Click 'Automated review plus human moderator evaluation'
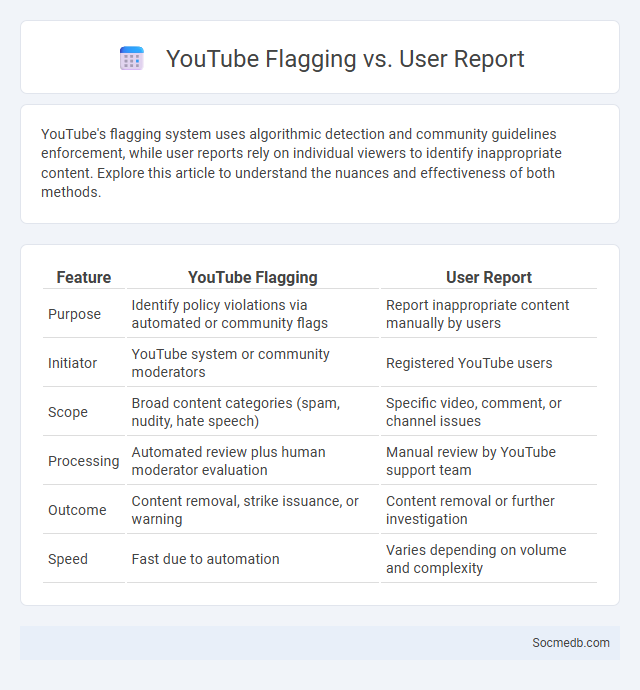The width and height of the screenshot is (640, 690). coord(228,461)
